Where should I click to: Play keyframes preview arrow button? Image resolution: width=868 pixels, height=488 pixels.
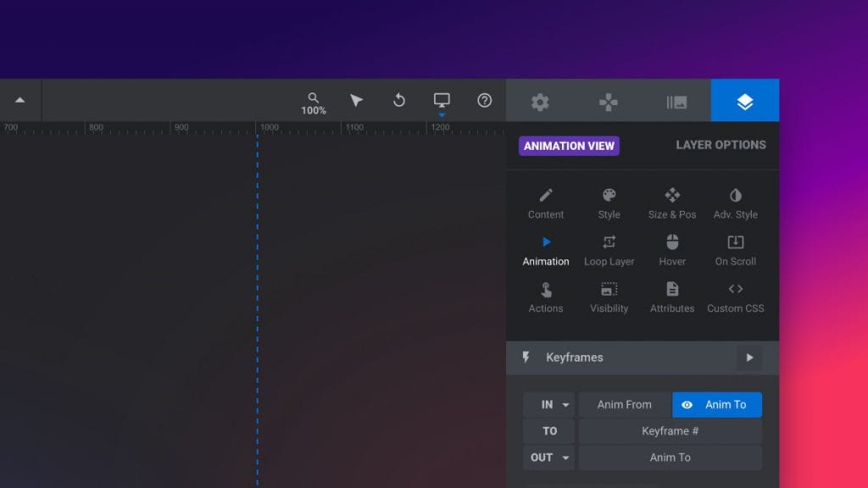(749, 358)
